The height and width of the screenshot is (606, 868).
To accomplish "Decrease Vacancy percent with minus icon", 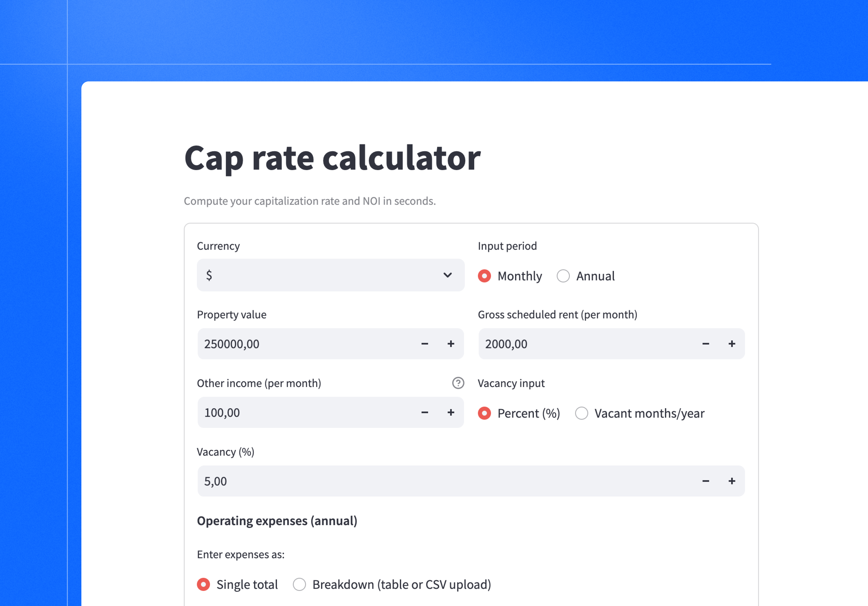I will coord(705,481).
